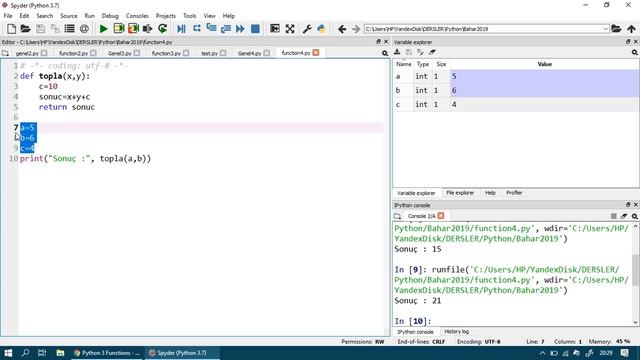Image resolution: width=640 pixels, height=360 pixels.
Task: Switch to the function2.py editor tab
Action: click(x=73, y=53)
